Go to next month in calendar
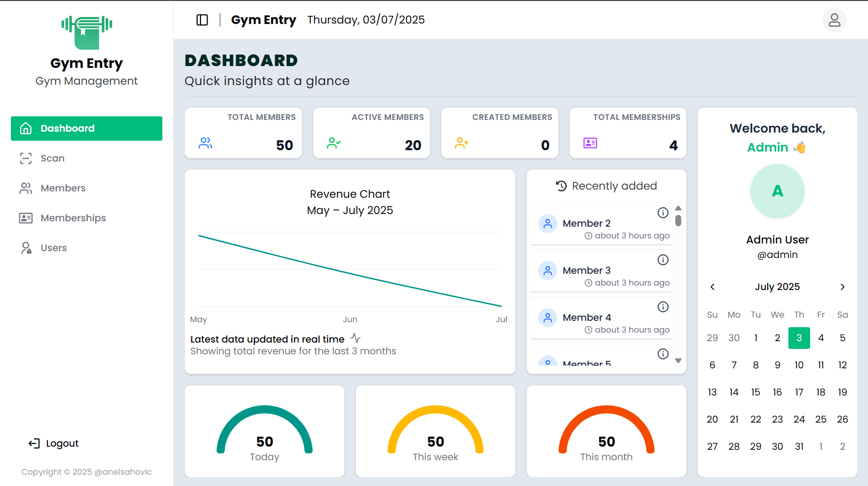Viewport: 868px width, 486px height. tap(842, 287)
